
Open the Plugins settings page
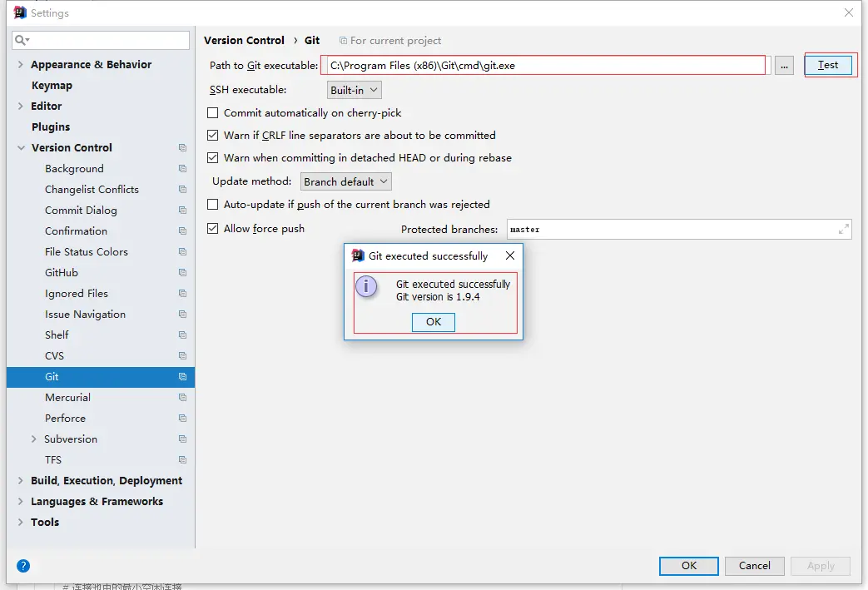click(51, 126)
